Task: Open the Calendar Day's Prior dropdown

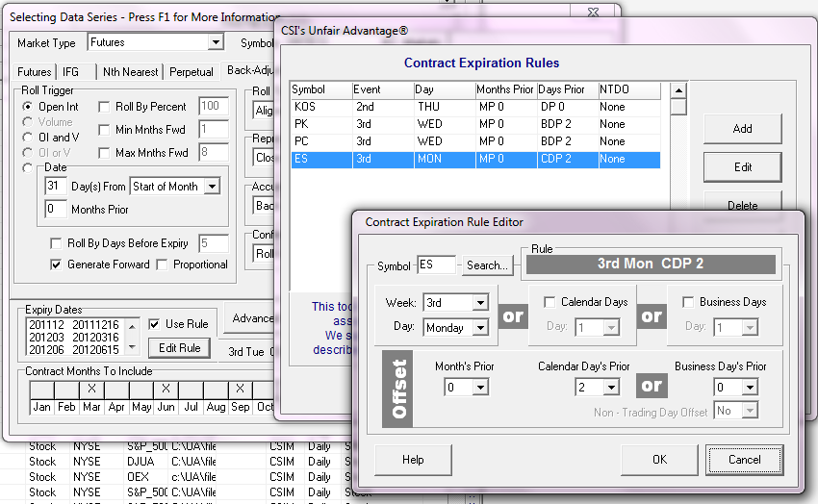Action: pos(611,388)
